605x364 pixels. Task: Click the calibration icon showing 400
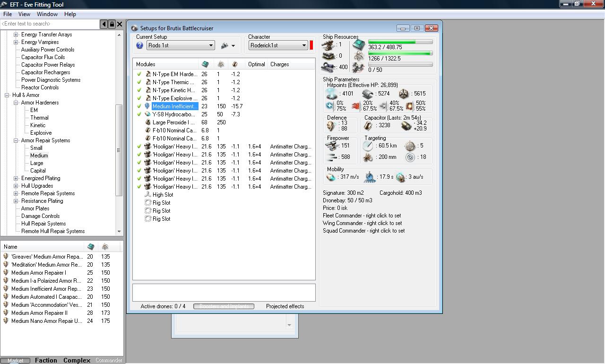pyautogui.click(x=328, y=67)
